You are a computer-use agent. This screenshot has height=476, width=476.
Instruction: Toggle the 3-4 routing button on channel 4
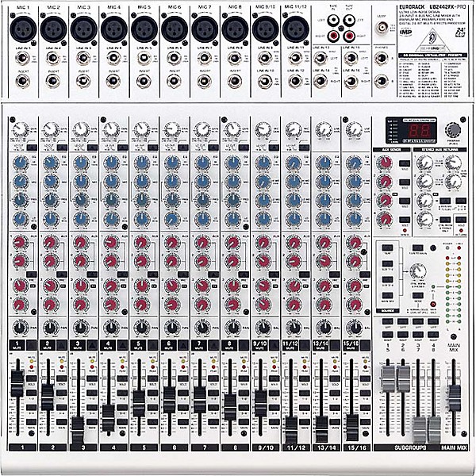123,408
